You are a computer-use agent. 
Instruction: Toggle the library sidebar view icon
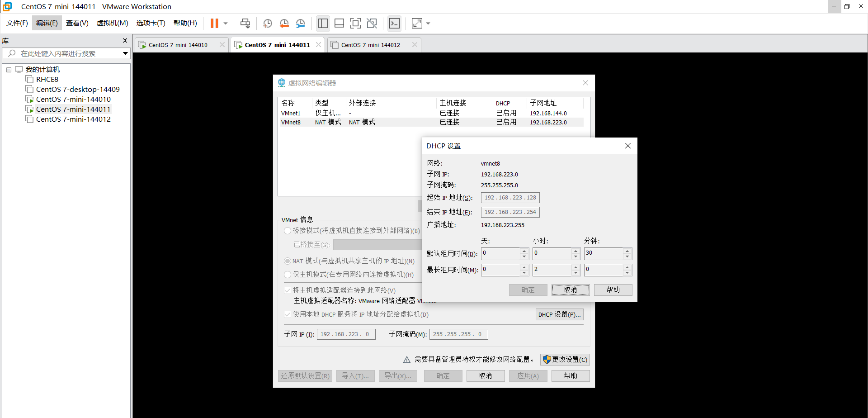pyautogui.click(x=323, y=23)
